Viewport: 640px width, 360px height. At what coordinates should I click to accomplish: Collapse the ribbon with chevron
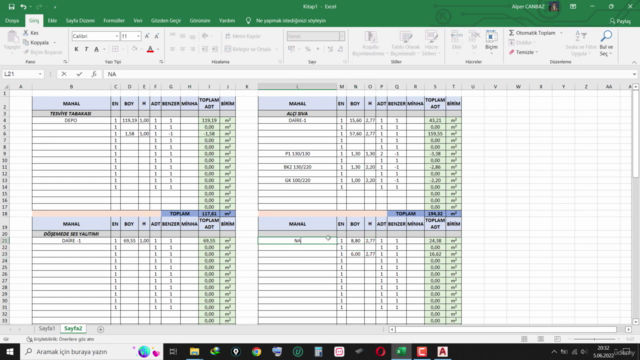[634, 62]
